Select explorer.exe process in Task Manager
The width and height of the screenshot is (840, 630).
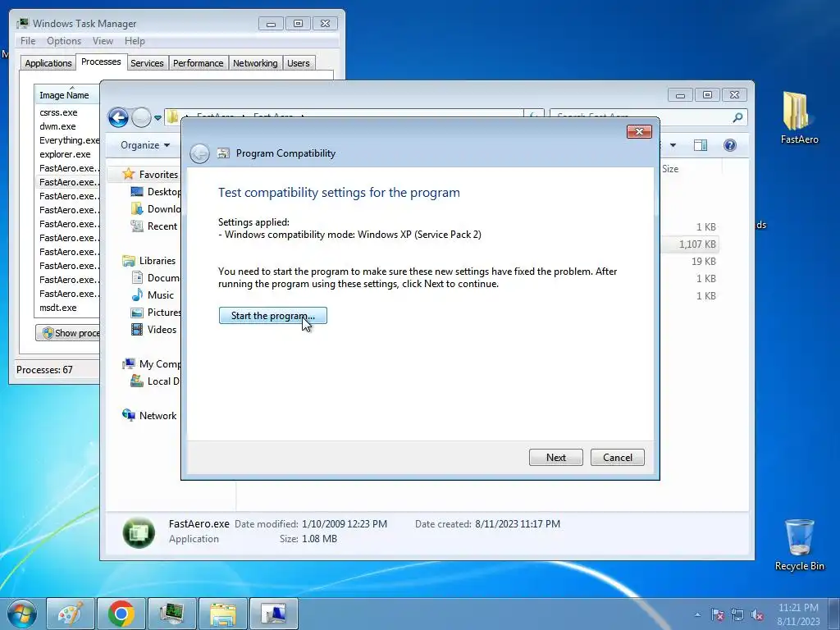[65, 154]
